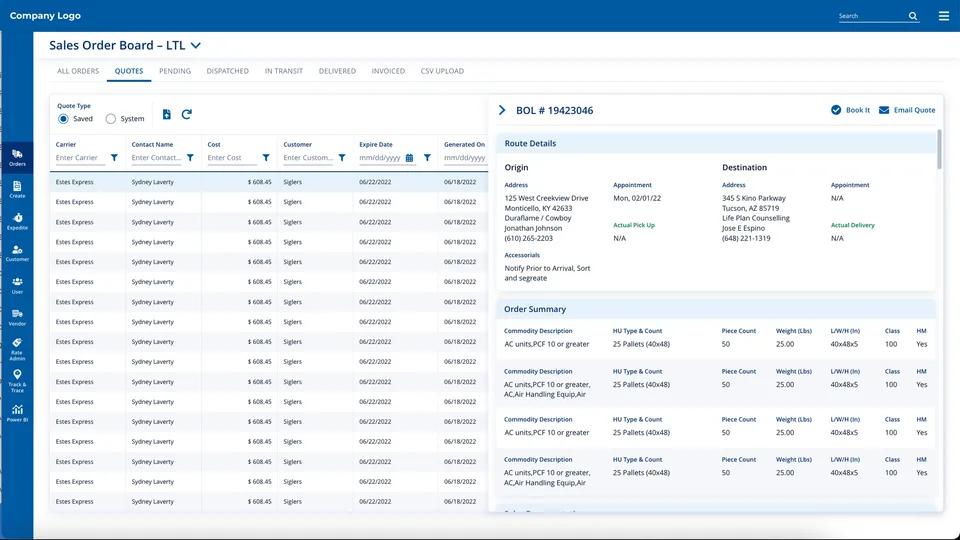Open the Vendor sidebar icon
The image size is (960, 540).
point(17,317)
